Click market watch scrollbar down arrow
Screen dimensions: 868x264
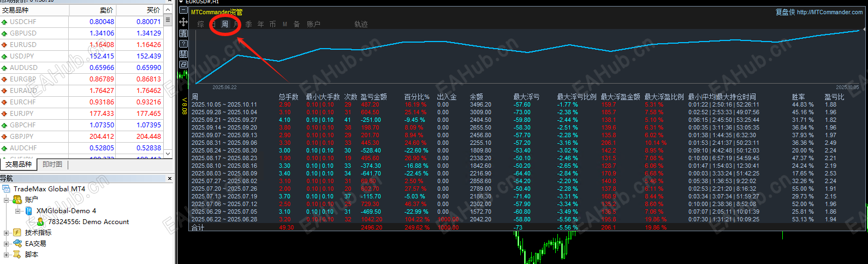[x=168, y=154]
